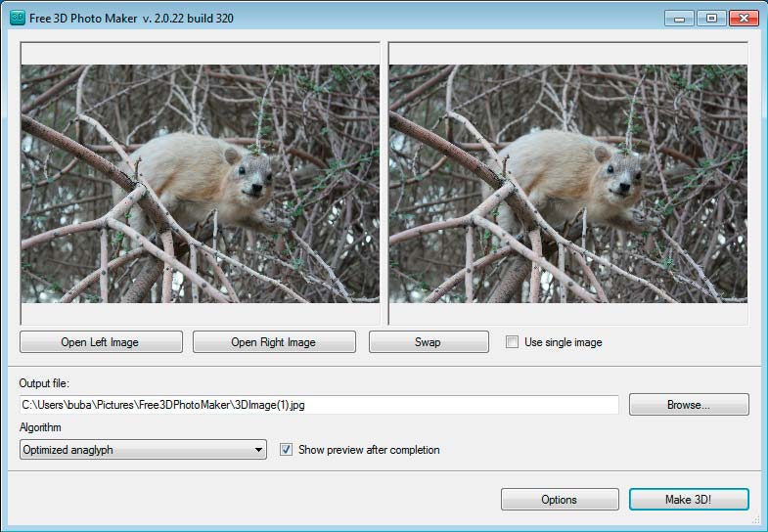Close the Free 3D Photo Maker window

coord(744,19)
